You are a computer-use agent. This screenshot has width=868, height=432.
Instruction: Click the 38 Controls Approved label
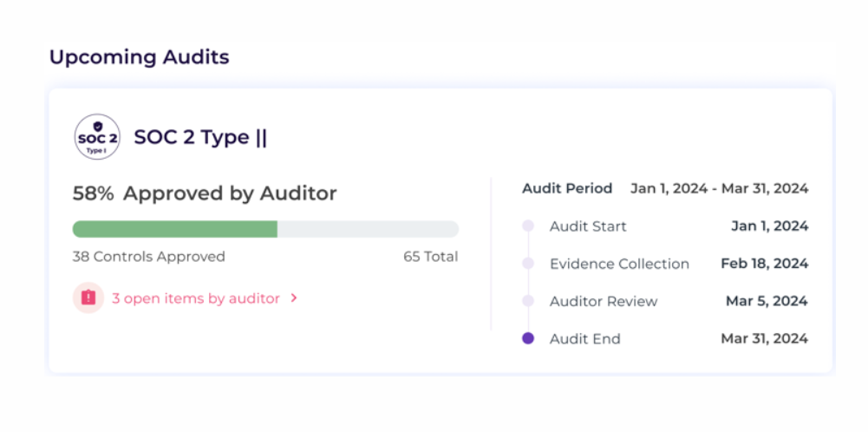coord(148,257)
